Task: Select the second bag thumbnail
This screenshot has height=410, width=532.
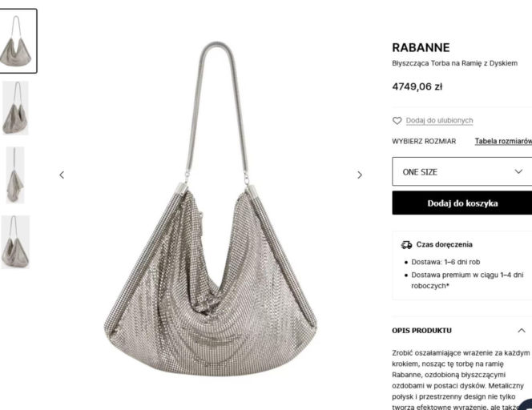Action: click(15, 108)
